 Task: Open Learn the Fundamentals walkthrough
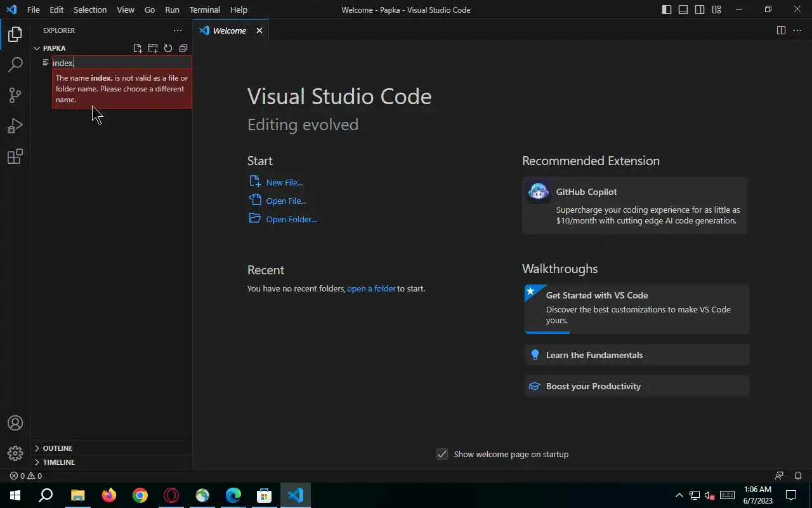[637, 355]
